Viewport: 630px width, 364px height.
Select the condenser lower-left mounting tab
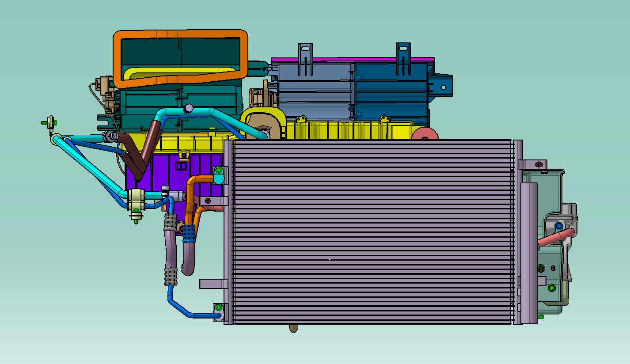click(213, 283)
